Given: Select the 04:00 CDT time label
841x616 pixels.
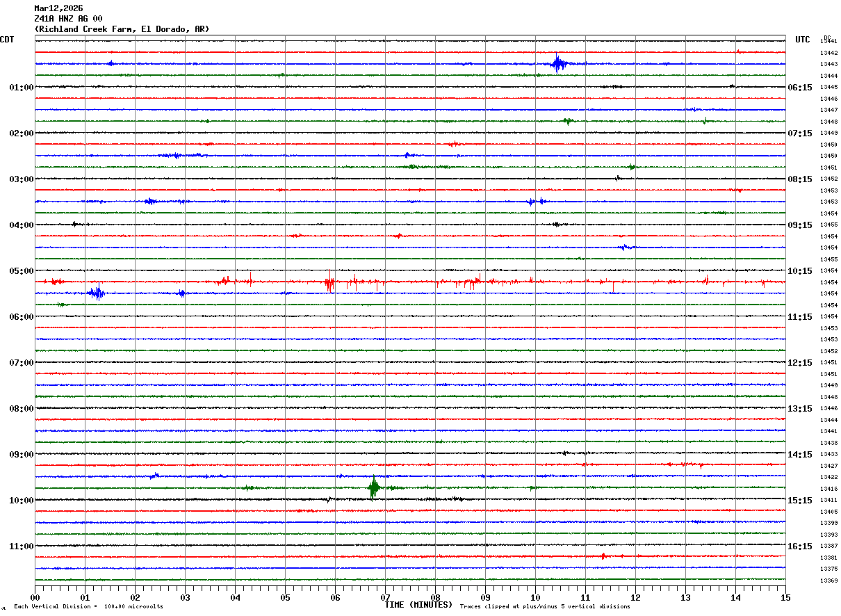Looking at the screenshot, I should [22, 225].
